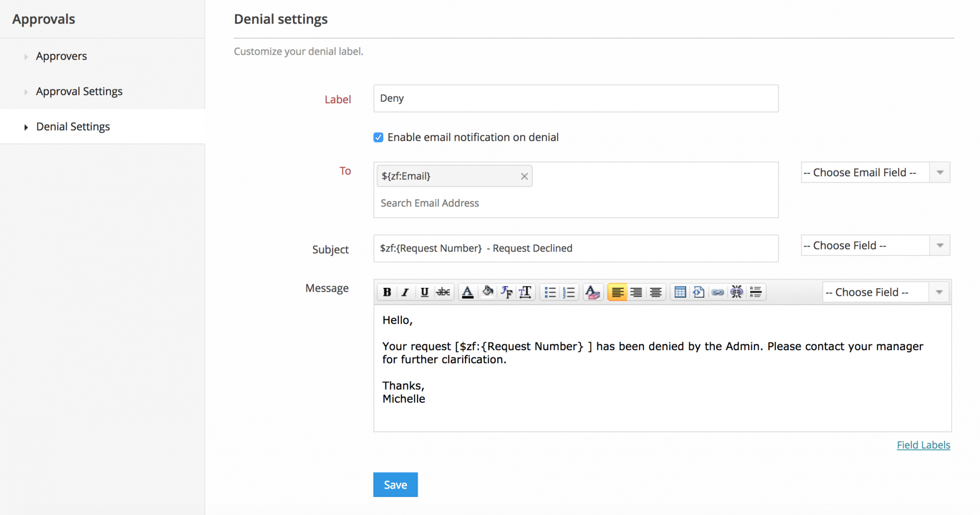Image resolution: width=980 pixels, height=515 pixels.
Task: Open the Field Labels link
Action: pyautogui.click(x=923, y=445)
